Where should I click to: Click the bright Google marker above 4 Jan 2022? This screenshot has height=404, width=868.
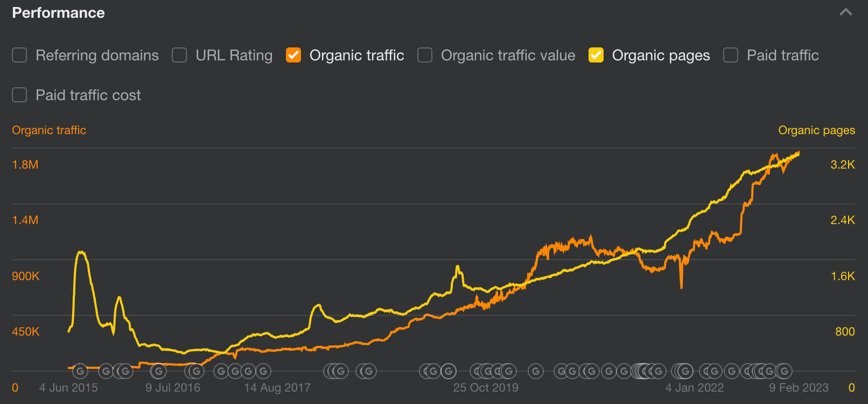(685, 371)
